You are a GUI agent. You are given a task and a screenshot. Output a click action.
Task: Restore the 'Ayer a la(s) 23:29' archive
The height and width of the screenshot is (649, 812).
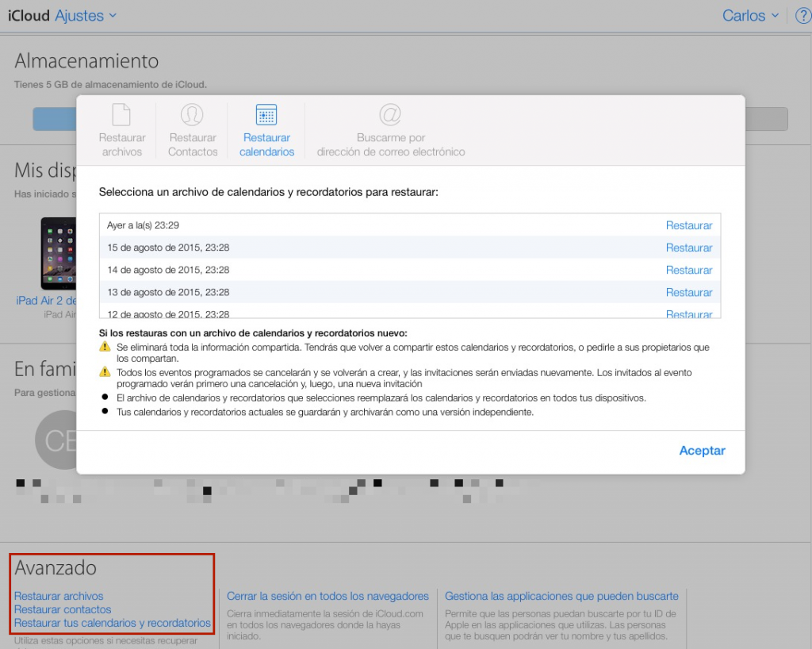[689, 225]
